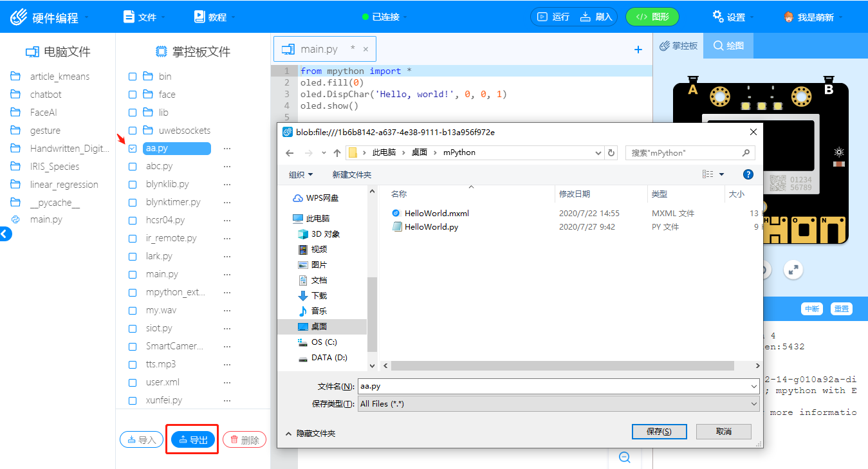
Task: Close the main.py editor tab
Action: (x=366, y=50)
